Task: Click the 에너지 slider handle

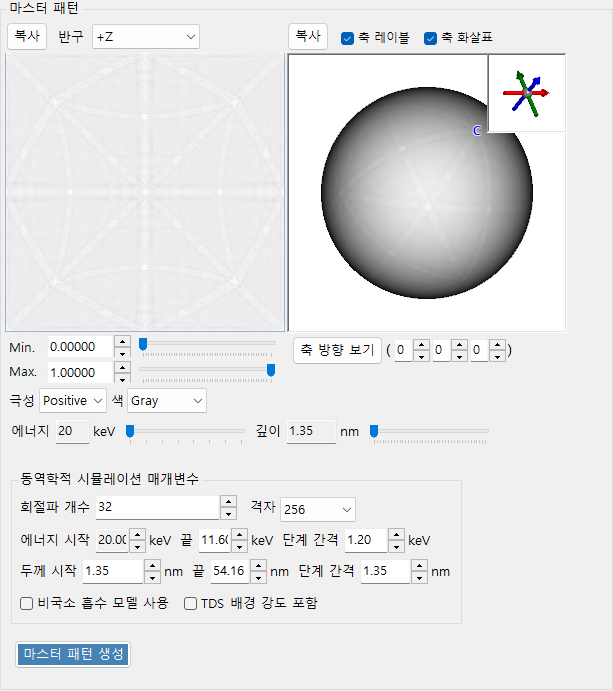Action: pyautogui.click(x=130, y=431)
